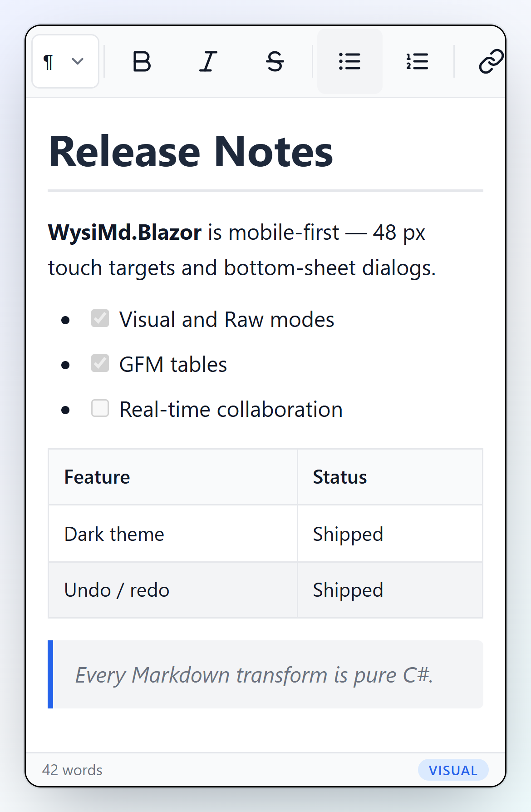Uncheck the Visual and Raw modes checkbox

coord(100,318)
